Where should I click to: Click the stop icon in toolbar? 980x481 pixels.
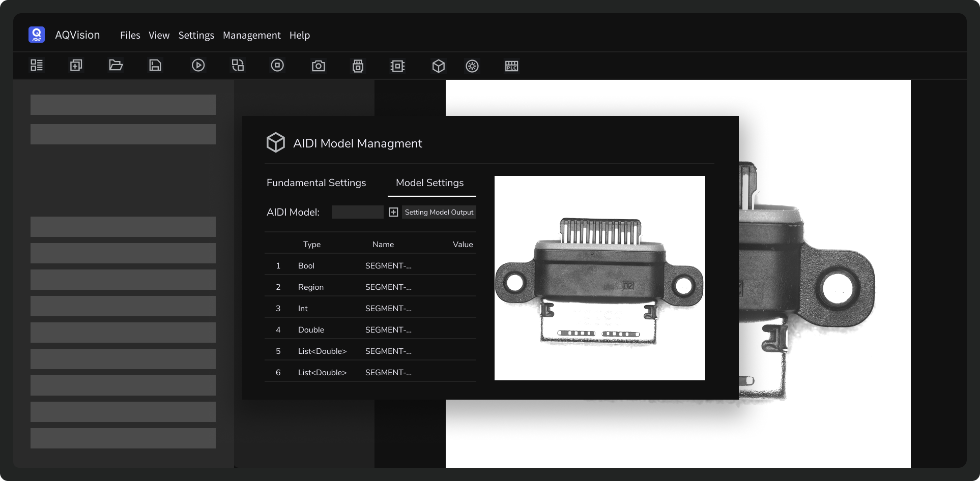(x=277, y=66)
